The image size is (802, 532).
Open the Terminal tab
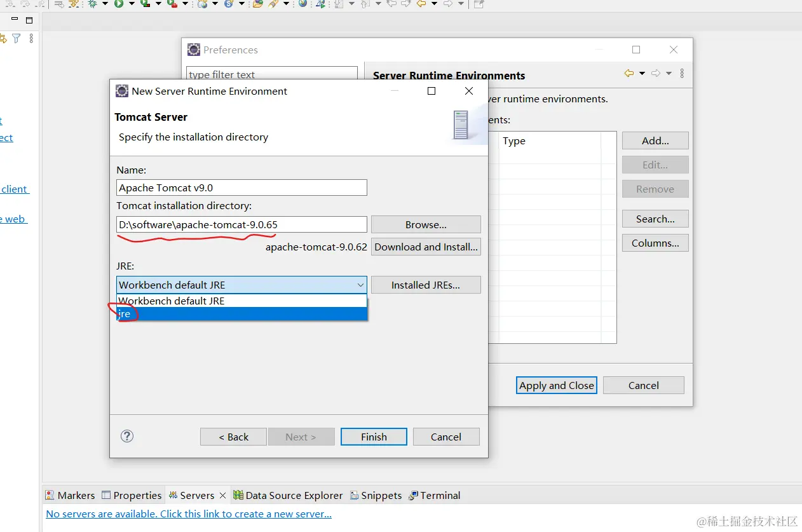click(x=435, y=495)
